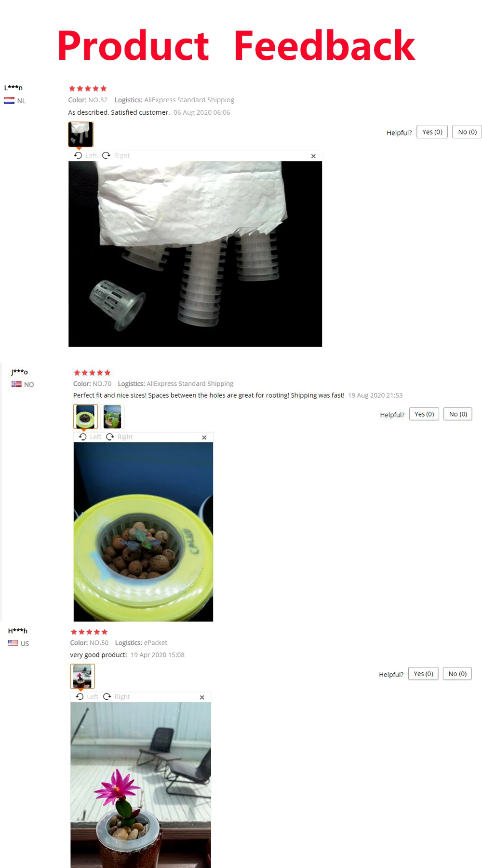The height and width of the screenshot is (868, 482).
Task: Close L***n's expanded photo viewer
Action: [x=313, y=156]
